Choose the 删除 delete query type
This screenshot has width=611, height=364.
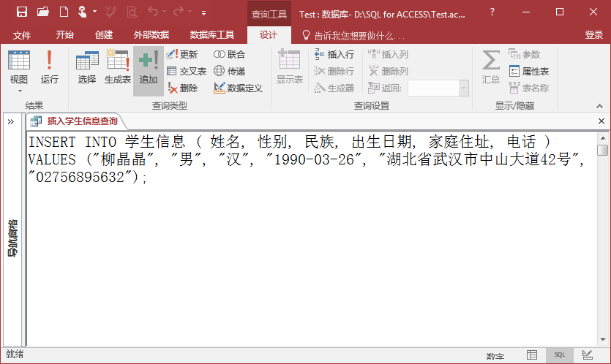coord(183,88)
